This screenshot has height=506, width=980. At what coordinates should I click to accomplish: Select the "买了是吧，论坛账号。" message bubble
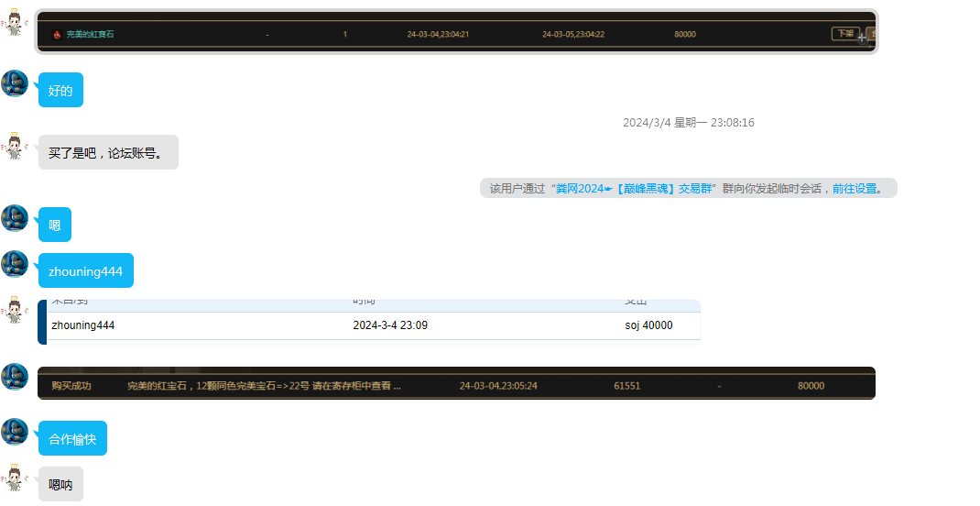[107, 153]
